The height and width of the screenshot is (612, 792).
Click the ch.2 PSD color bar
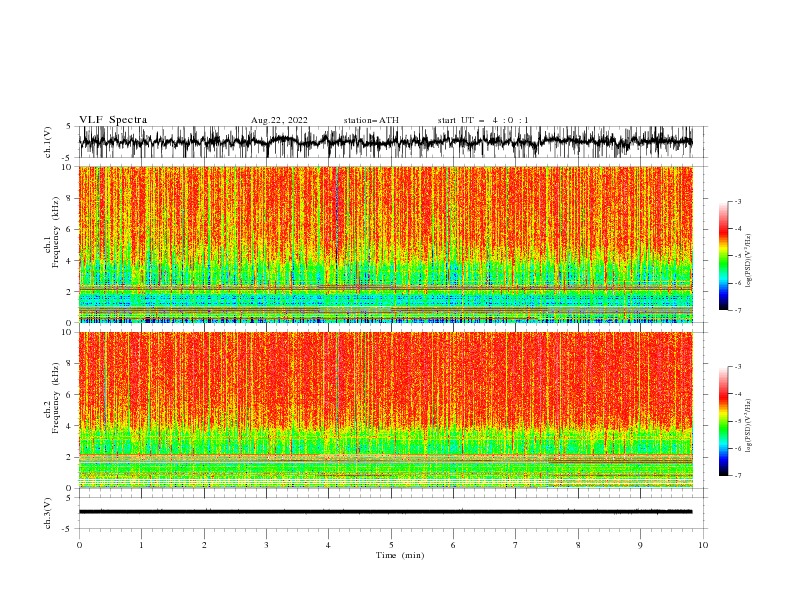(x=723, y=421)
